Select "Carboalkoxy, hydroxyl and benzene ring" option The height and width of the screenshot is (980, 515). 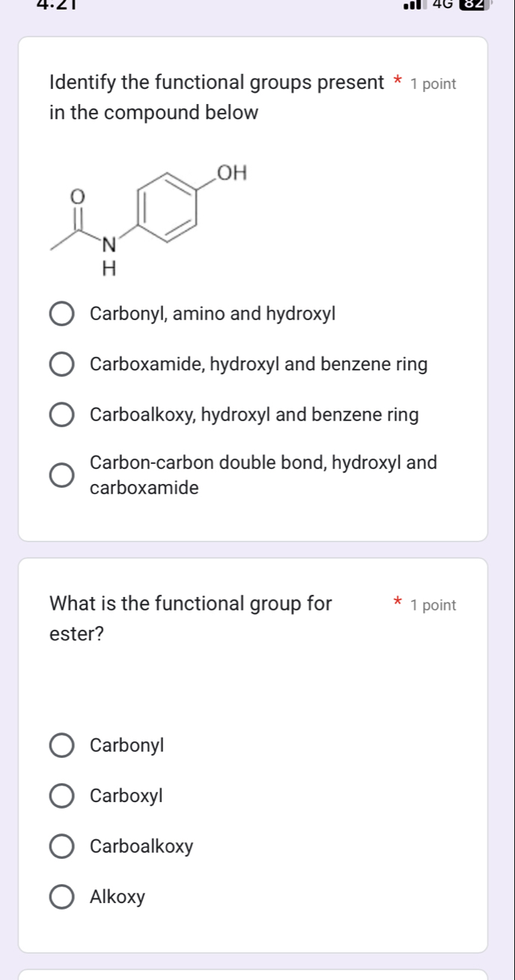tap(63, 415)
